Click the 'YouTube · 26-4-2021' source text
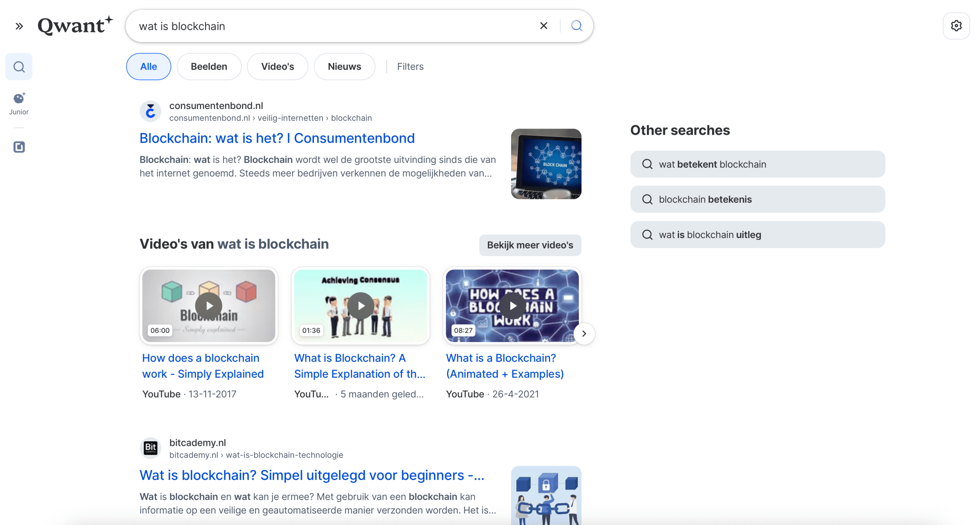980x525 pixels. click(492, 394)
